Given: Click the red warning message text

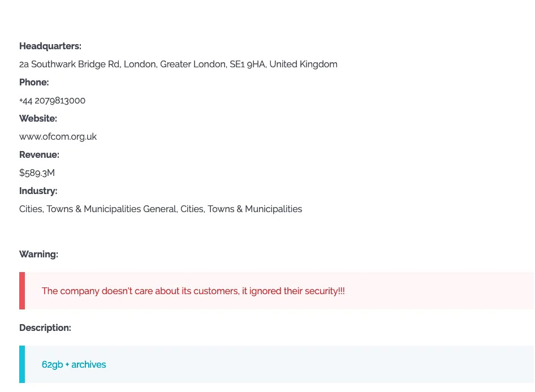Looking at the screenshot, I should [x=193, y=291].
